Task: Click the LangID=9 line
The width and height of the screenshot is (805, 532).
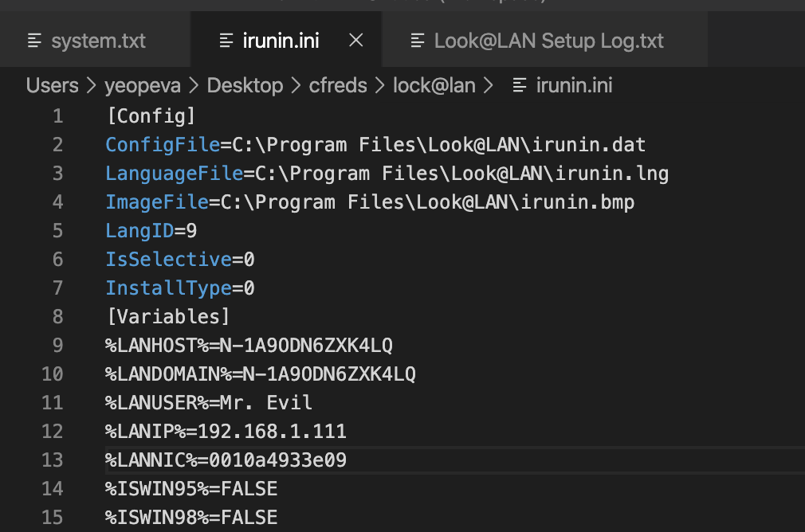Action: coord(151,231)
